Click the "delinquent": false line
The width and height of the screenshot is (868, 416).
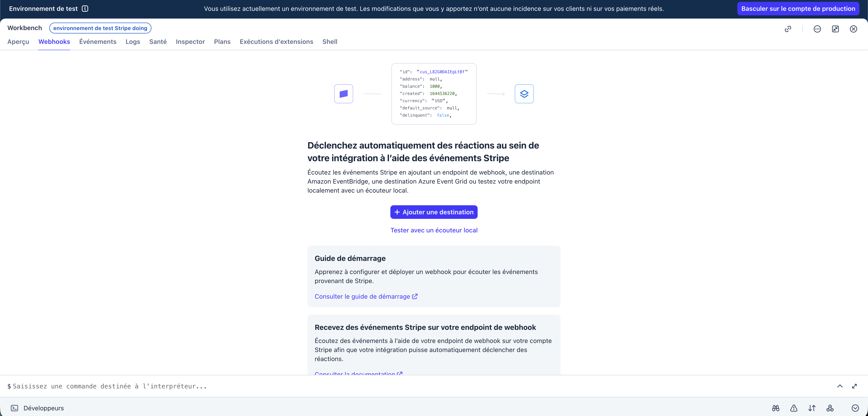[426, 115]
